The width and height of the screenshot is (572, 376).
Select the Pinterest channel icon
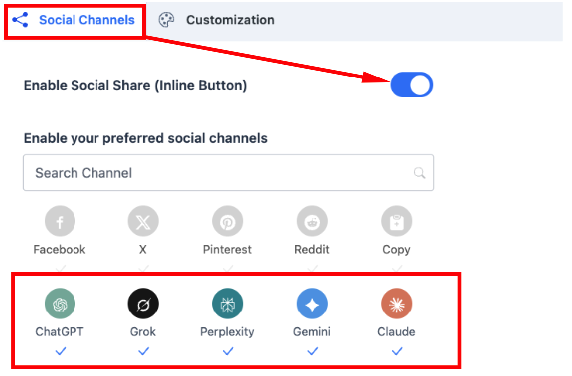[x=228, y=221]
